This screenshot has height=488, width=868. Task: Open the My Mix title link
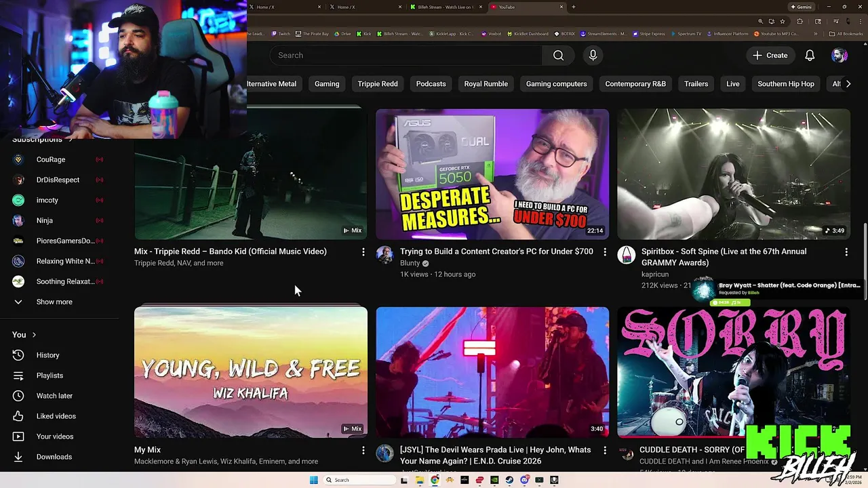[147, 450]
